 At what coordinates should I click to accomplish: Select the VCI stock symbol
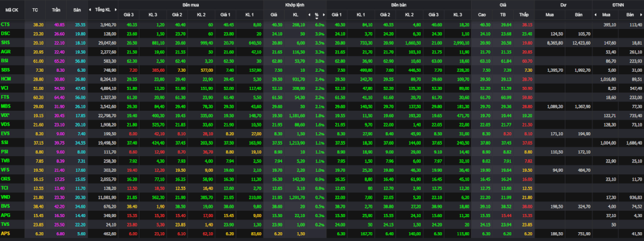click(x=5, y=87)
